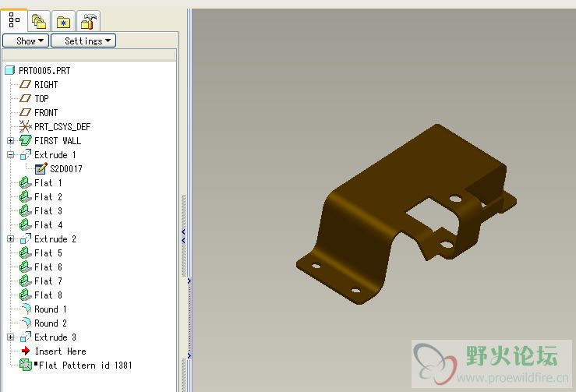Click the Flat 5 wall icon

pyautogui.click(x=26, y=253)
